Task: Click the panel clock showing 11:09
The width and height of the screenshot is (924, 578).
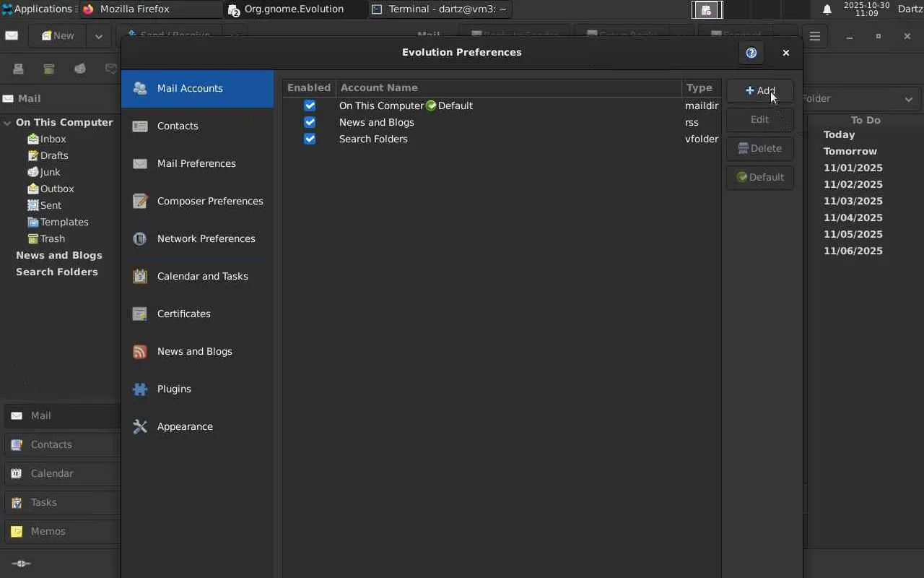Action: pyautogui.click(x=866, y=9)
